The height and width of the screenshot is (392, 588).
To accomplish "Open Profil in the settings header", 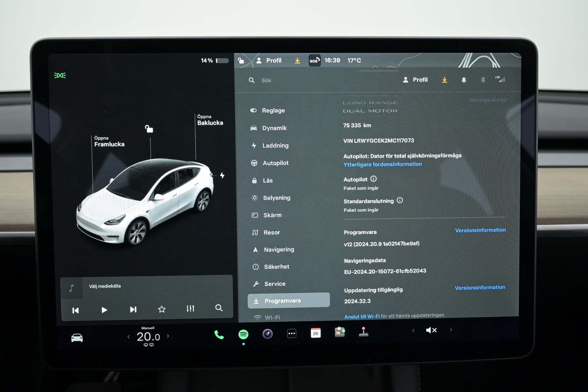I will 416,80.
